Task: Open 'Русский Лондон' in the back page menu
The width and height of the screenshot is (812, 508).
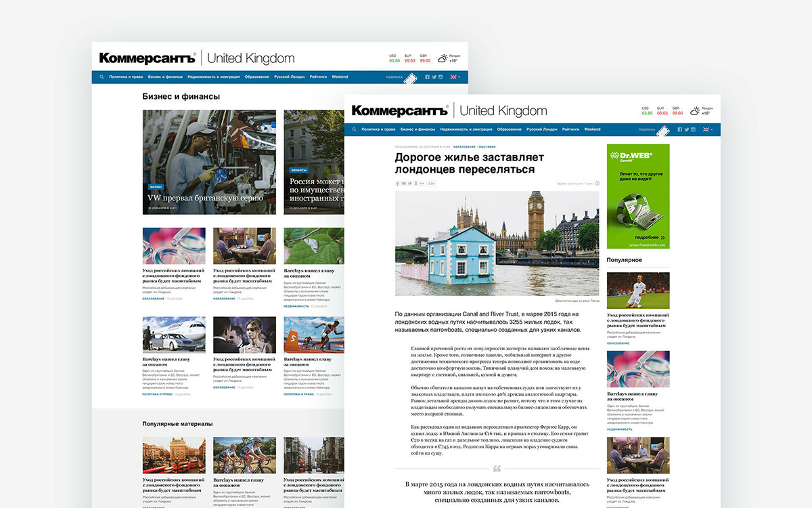Action: pyautogui.click(x=290, y=77)
